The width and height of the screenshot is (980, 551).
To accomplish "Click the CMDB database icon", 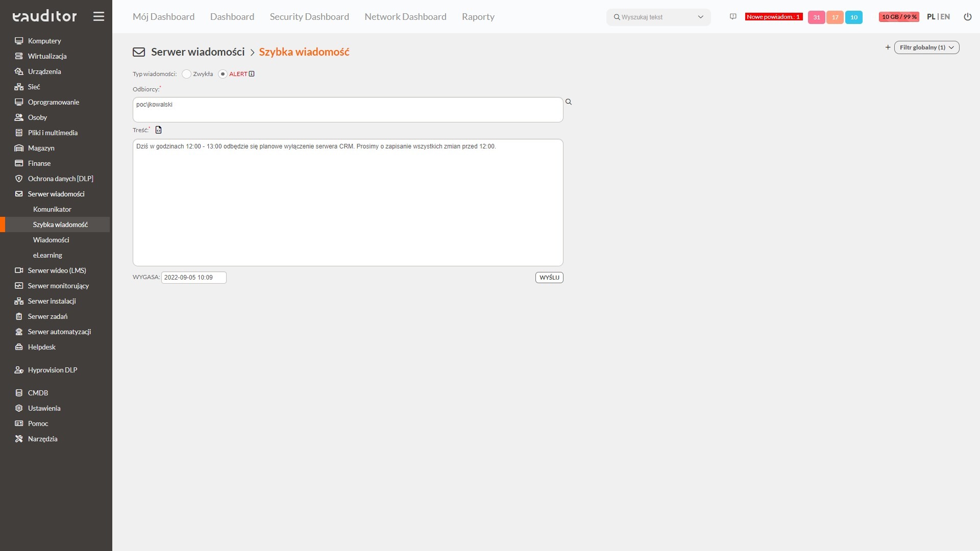I will pos(19,393).
